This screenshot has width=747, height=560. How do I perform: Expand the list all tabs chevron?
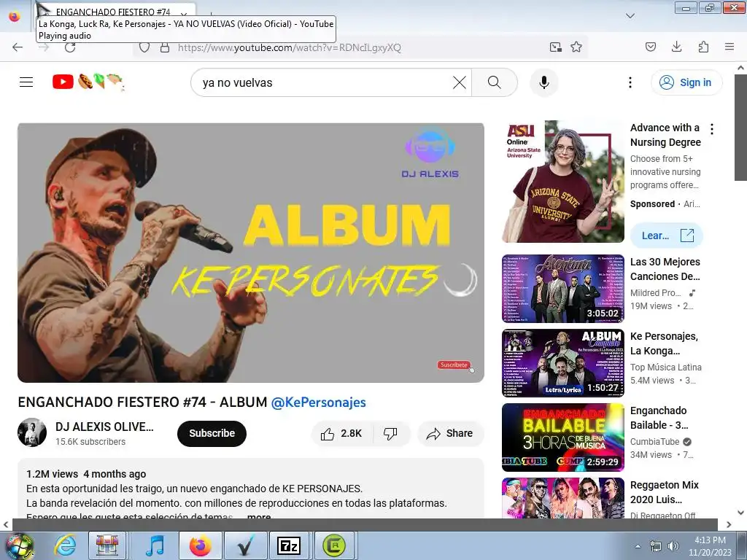pos(630,16)
